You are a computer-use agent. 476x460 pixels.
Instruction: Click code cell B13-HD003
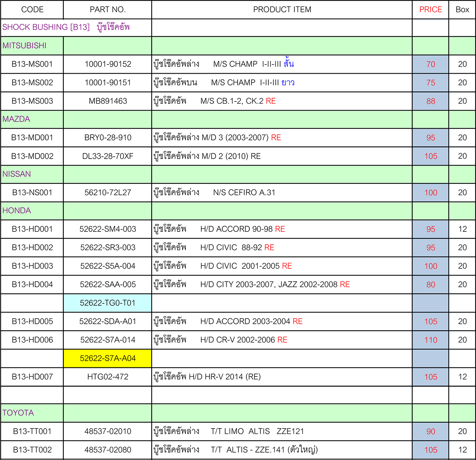[x=32, y=266]
